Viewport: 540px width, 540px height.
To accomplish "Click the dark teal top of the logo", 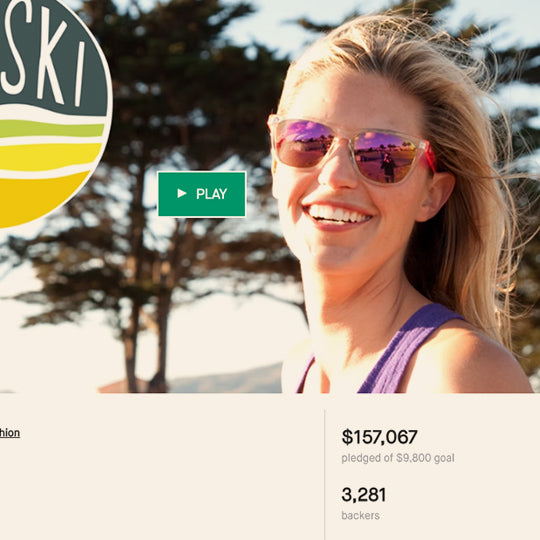I will tap(52, 52).
